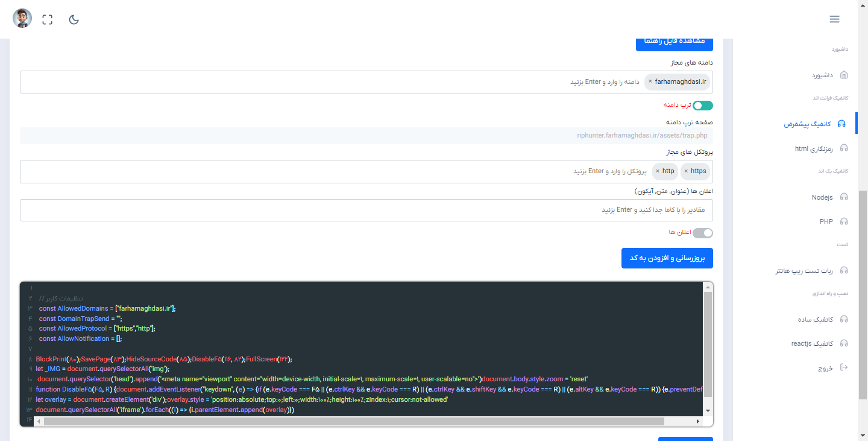The width and height of the screenshot is (868, 441).
Task: Open the user avatar profile menu
Action: (x=22, y=18)
